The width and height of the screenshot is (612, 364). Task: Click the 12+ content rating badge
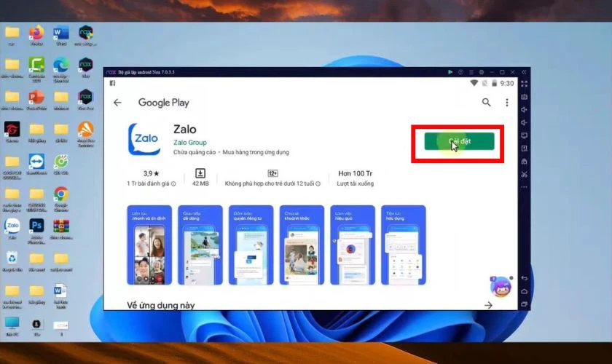point(272,173)
